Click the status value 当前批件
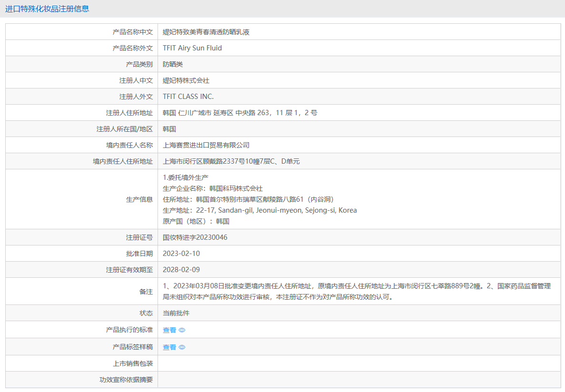The height and width of the screenshot is (392, 565). coord(176,313)
